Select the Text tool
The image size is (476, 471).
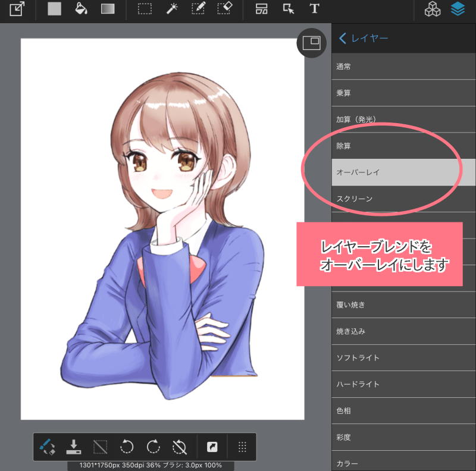[x=314, y=10]
